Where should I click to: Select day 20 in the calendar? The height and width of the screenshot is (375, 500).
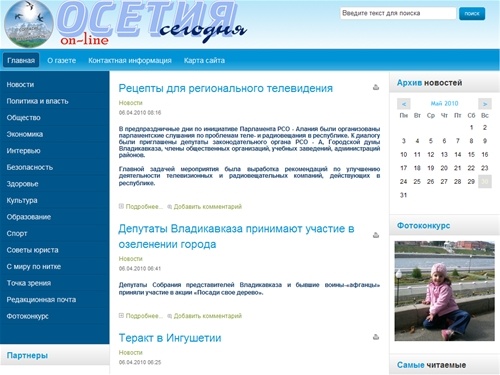click(444, 168)
